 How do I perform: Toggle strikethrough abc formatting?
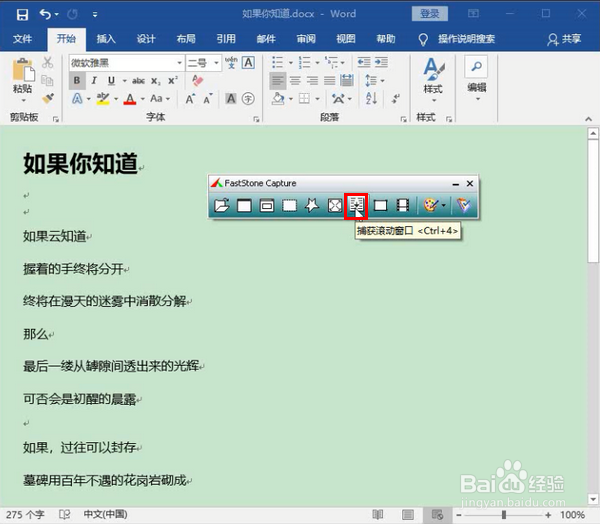pyautogui.click(x=139, y=81)
